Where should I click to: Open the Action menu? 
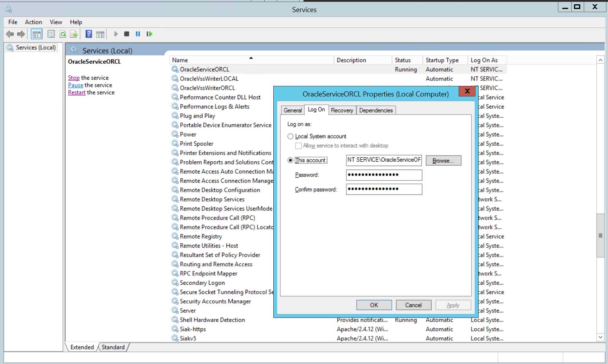click(x=34, y=22)
